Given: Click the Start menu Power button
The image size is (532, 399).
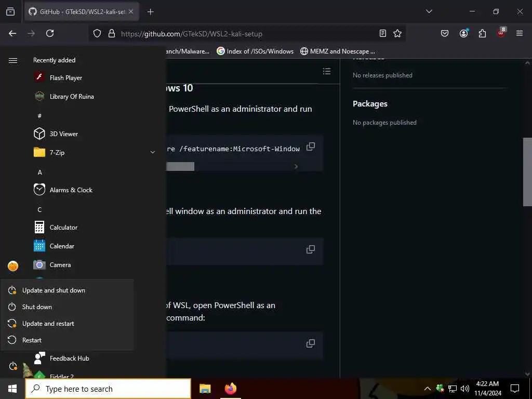Looking at the screenshot, I should pos(13,366).
